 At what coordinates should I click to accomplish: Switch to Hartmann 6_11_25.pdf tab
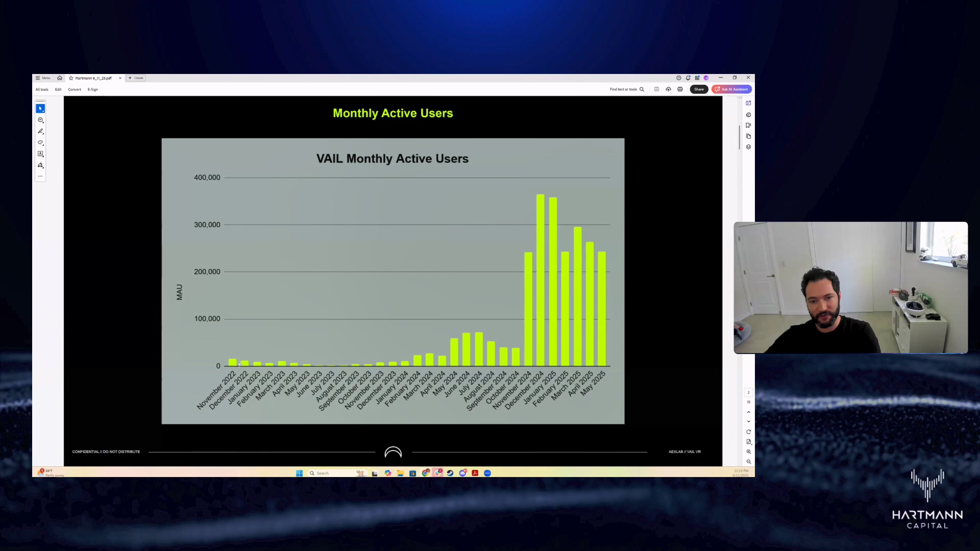93,78
